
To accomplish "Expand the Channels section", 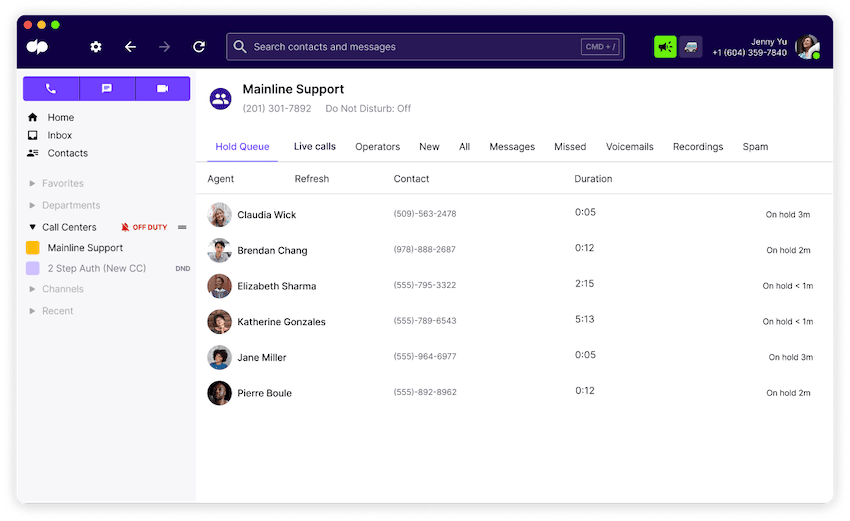I will (x=32, y=289).
